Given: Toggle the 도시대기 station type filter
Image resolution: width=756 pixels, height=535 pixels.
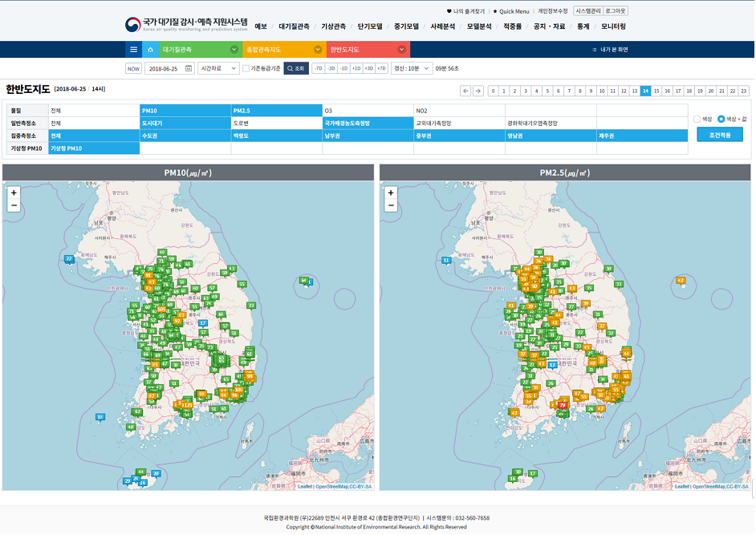Looking at the screenshot, I should [185, 123].
